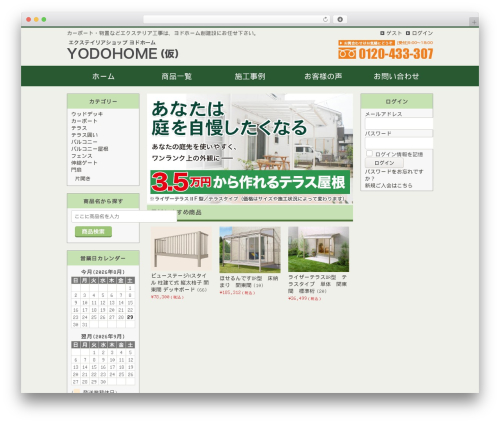
Task: Select バルコニー屋根 category
Action: [90, 149]
